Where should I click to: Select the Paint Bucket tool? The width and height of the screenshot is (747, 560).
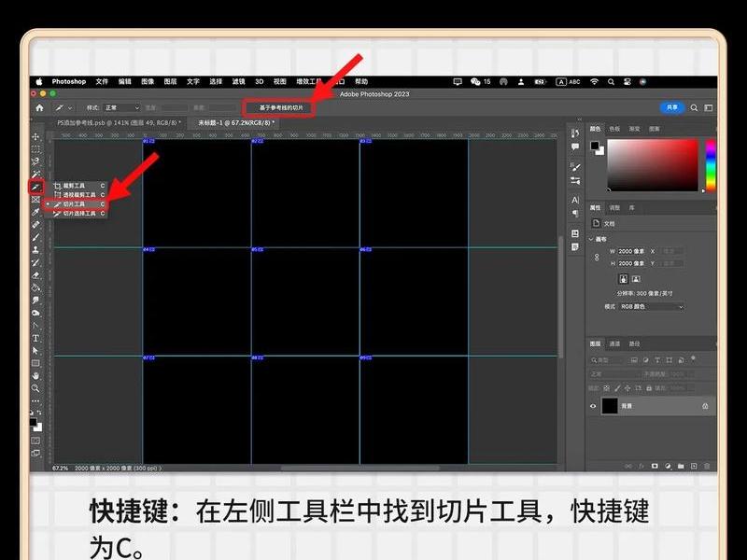pos(35,287)
